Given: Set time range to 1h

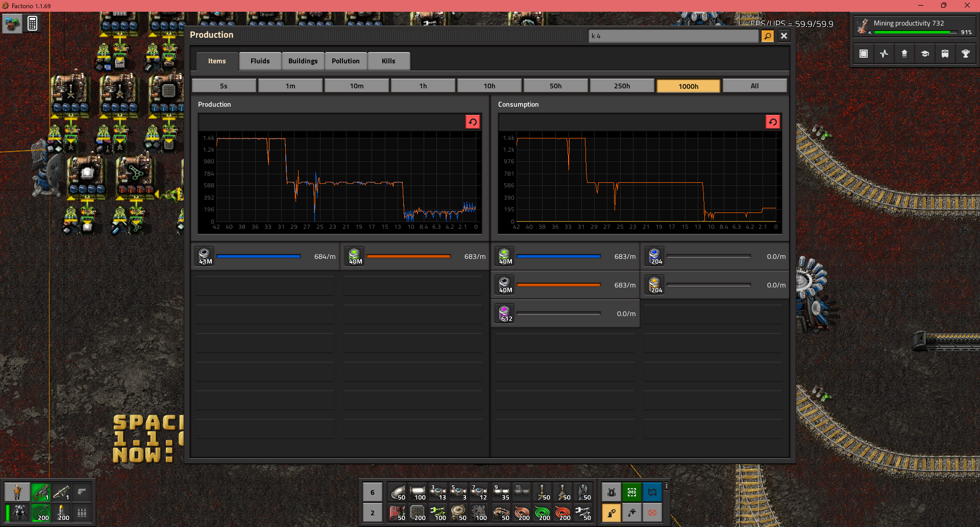Looking at the screenshot, I should 423,86.
